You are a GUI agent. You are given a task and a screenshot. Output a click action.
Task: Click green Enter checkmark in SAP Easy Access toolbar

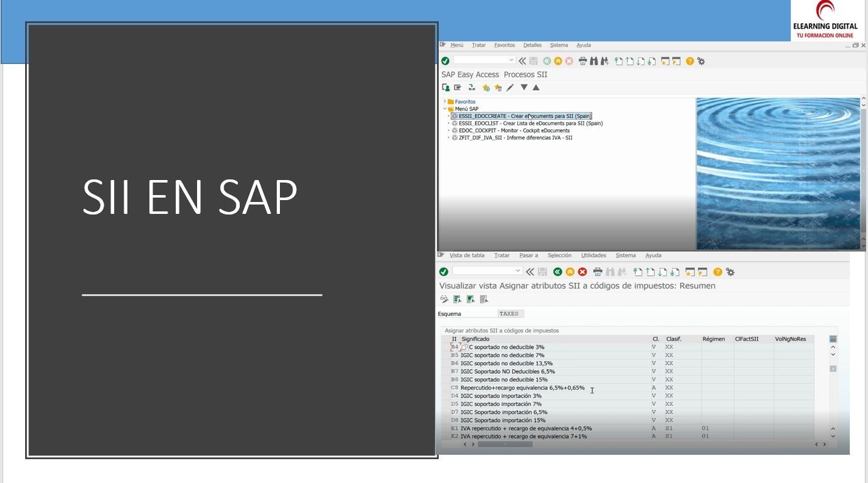(x=445, y=61)
